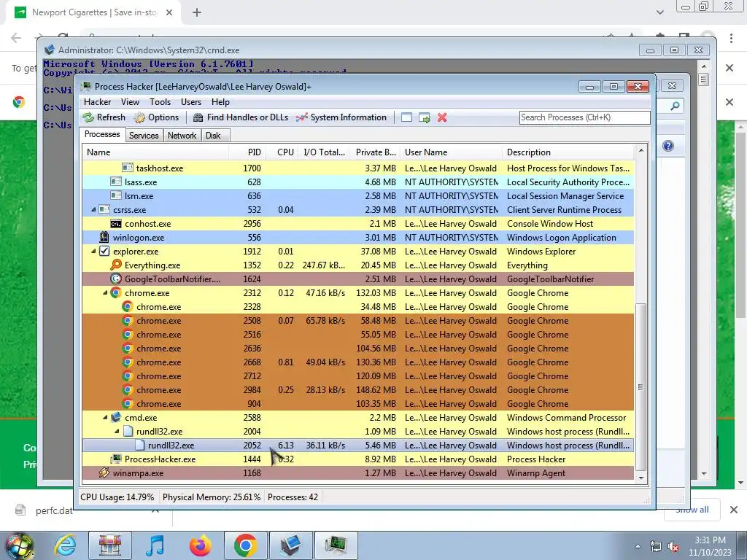Screen dimensions: 747x560
Task: Select the rundll32.exe PID 2052 row
Action: 357,446
